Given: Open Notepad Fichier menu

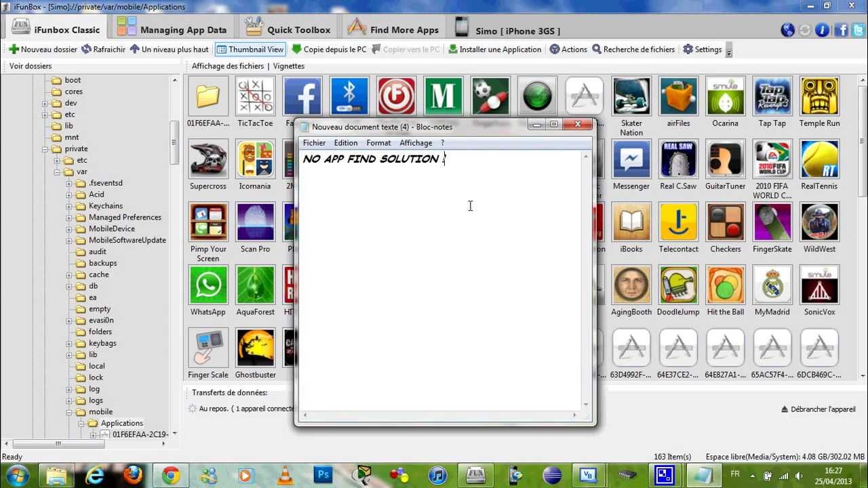Looking at the screenshot, I should pos(314,143).
